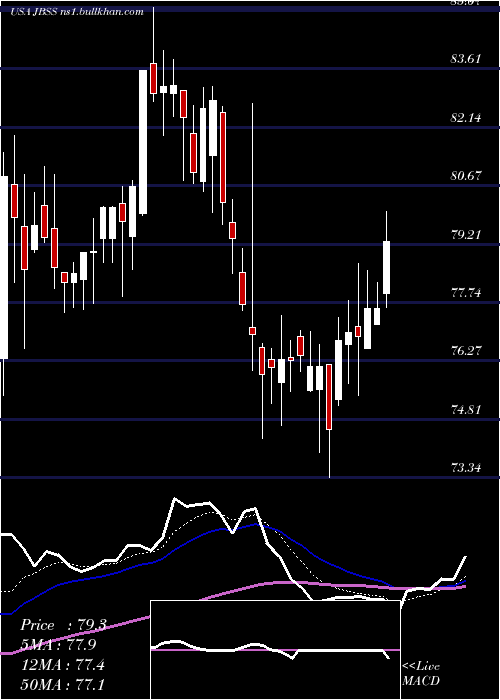Click the 'Price : 79.3' readout
Image resolution: width=500 pixels, height=700 pixels.
tap(63, 625)
